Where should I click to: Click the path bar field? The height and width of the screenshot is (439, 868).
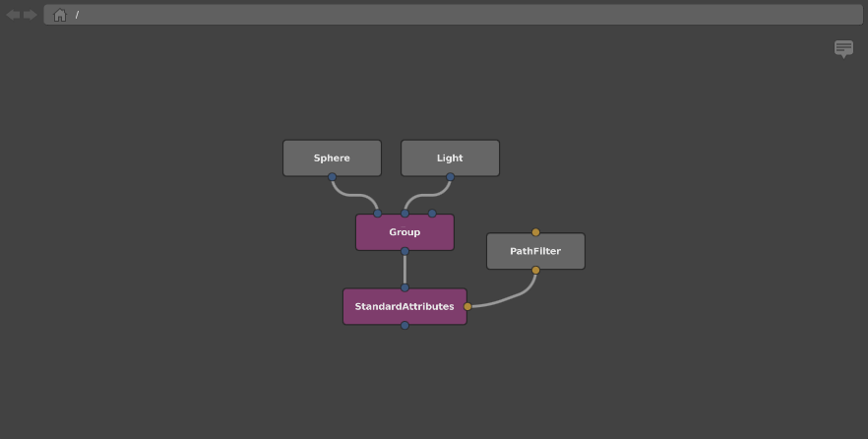point(454,15)
